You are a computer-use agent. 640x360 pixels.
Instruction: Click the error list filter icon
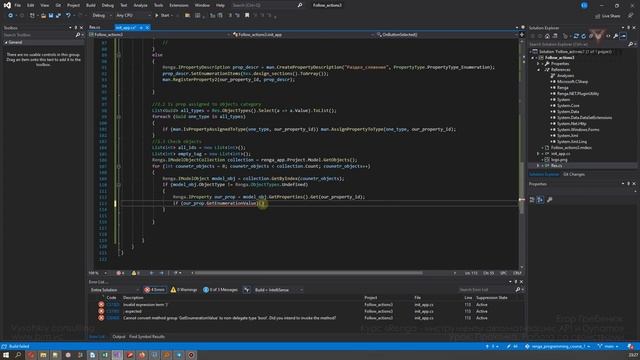click(x=247, y=290)
